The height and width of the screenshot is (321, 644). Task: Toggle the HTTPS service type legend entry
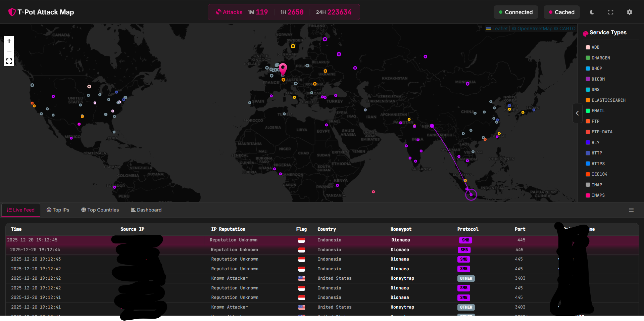click(x=598, y=164)
